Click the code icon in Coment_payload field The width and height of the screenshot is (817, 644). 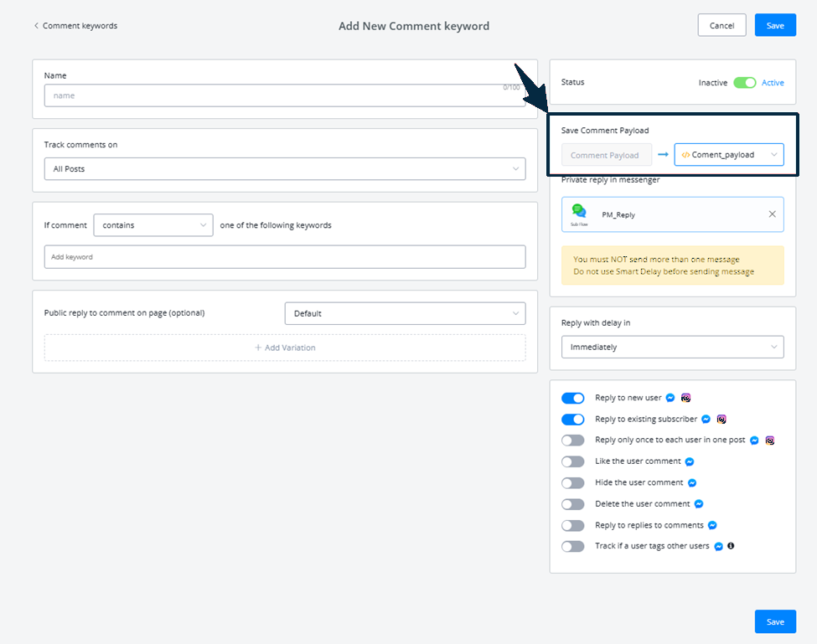[685, 155]
